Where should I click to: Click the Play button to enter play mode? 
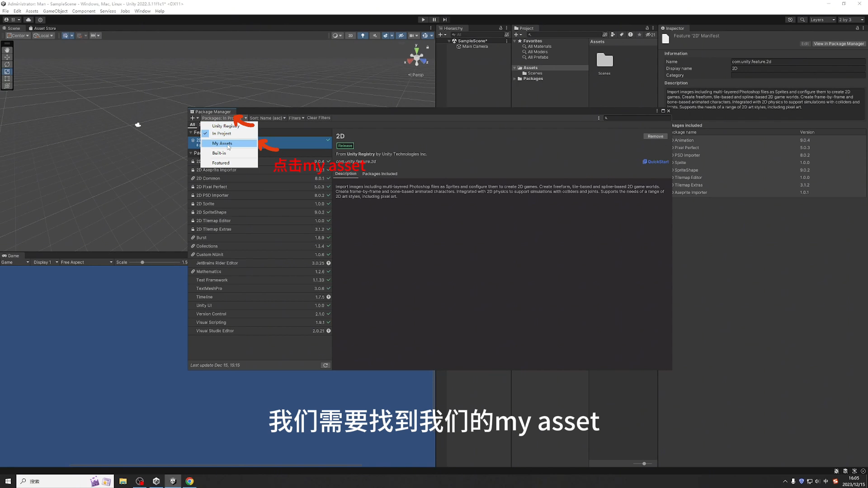(x=423, y=19)
